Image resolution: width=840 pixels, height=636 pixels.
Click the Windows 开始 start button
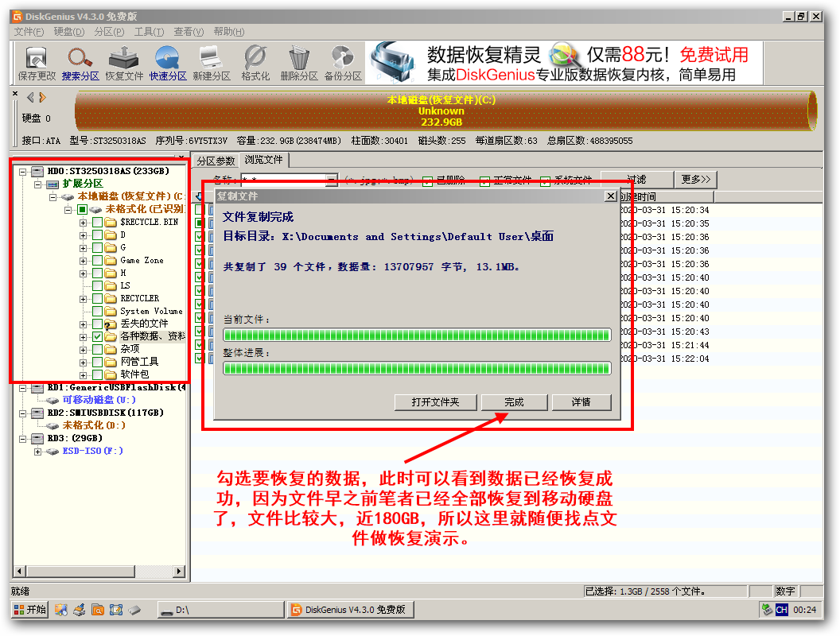click(x=30, y=609)
